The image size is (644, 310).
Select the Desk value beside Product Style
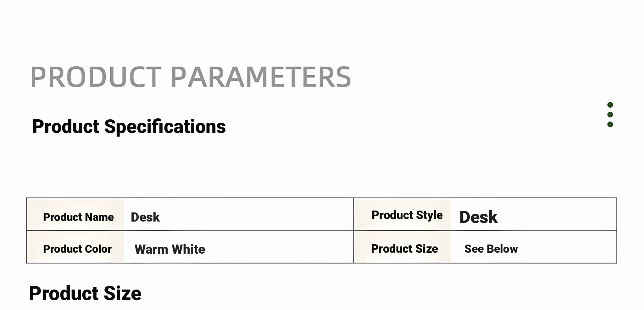[x=478, y=217]
